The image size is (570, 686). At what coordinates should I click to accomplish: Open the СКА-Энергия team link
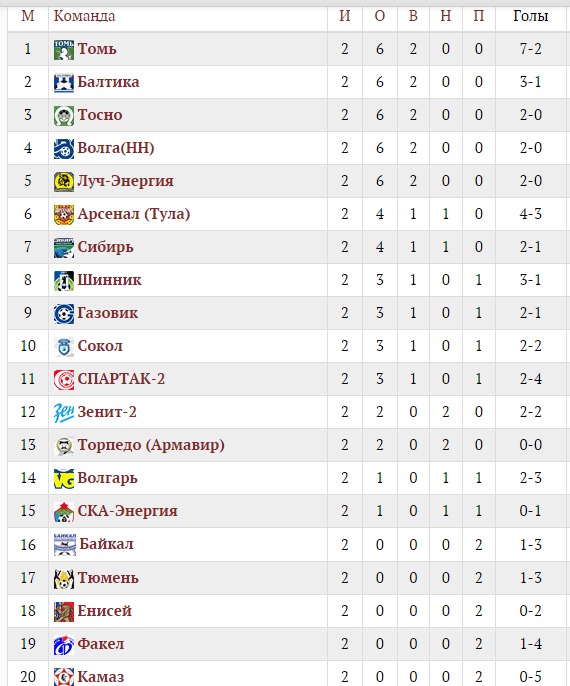[x=127, y=511]
